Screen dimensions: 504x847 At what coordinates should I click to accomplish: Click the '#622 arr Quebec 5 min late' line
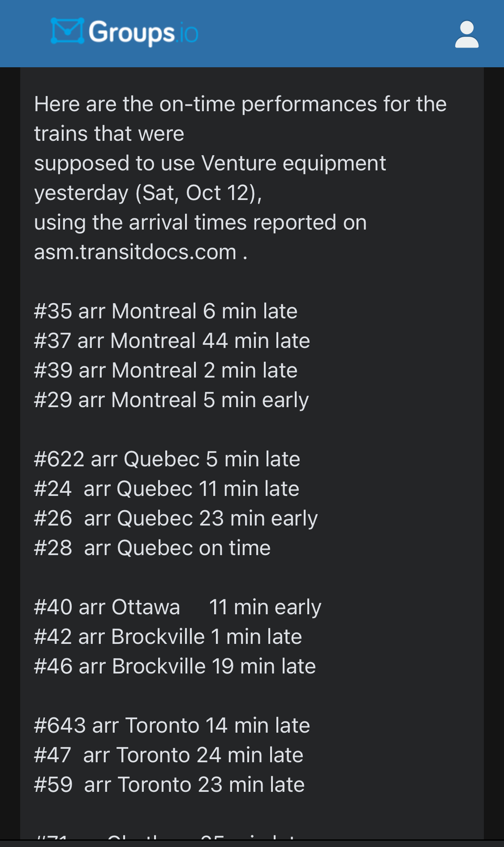pos(167,459)
